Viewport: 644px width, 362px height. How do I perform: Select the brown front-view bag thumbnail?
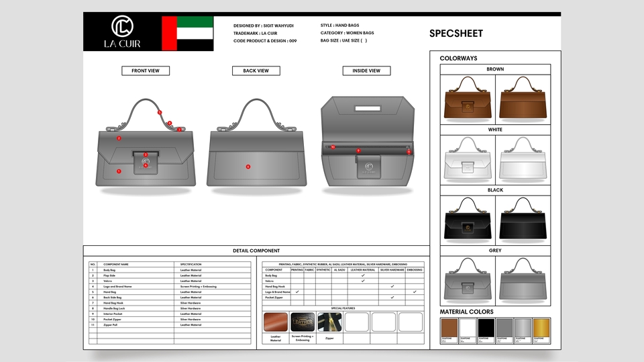pos(468,99)
